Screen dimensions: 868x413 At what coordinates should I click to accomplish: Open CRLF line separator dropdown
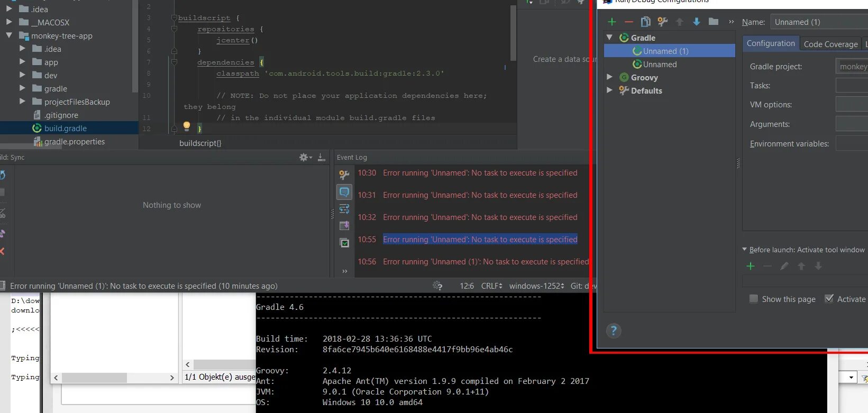point(491,286)
